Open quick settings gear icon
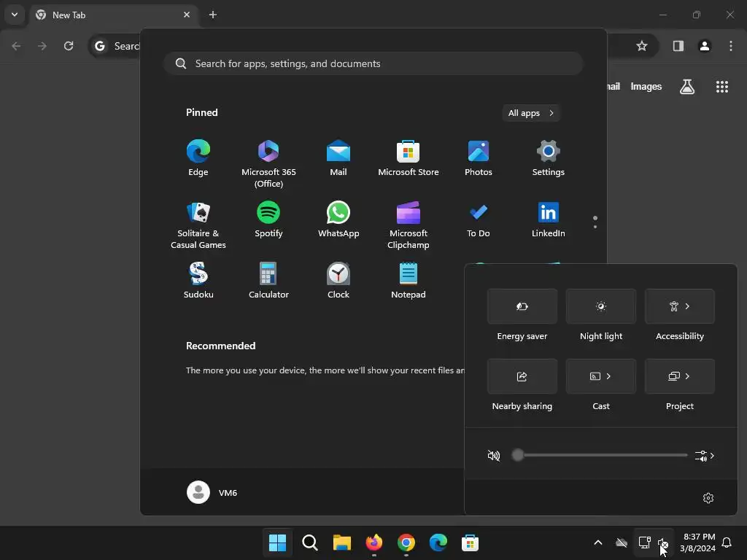 (708, 497)
